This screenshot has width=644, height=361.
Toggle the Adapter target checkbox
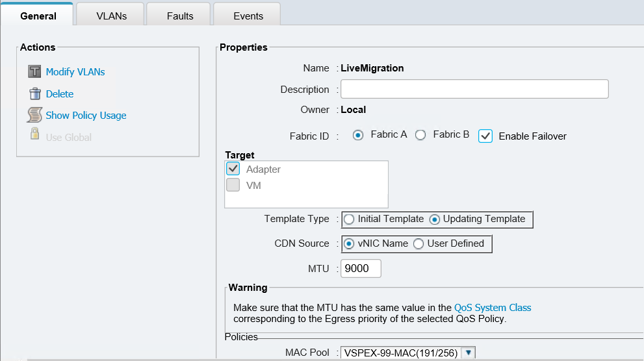tap(233, 169)
